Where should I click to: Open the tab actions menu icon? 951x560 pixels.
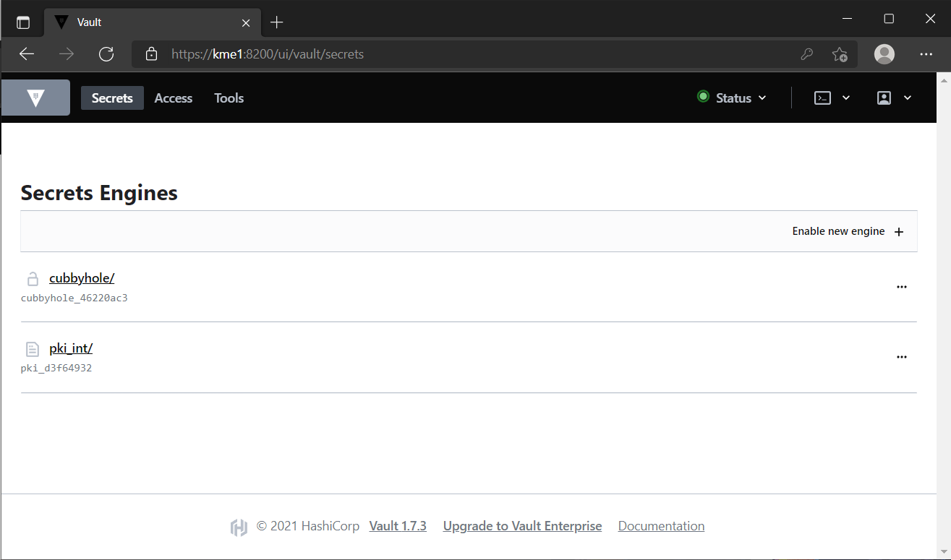click(x=23, y=22)
